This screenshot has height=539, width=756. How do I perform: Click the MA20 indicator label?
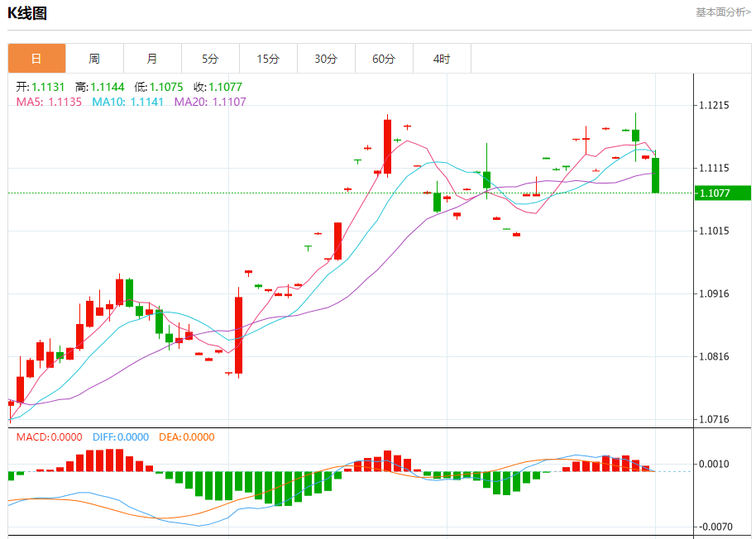coord(210,102)
